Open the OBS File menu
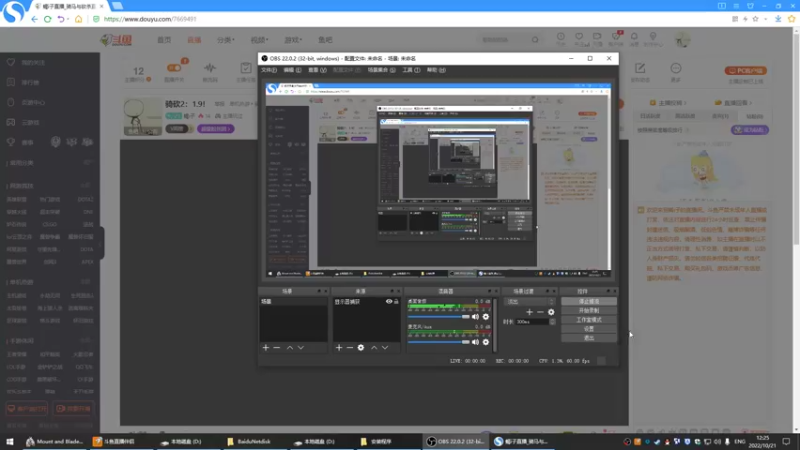Image resolution: width=800 pixels, height=450 pixels. (269, 70)
